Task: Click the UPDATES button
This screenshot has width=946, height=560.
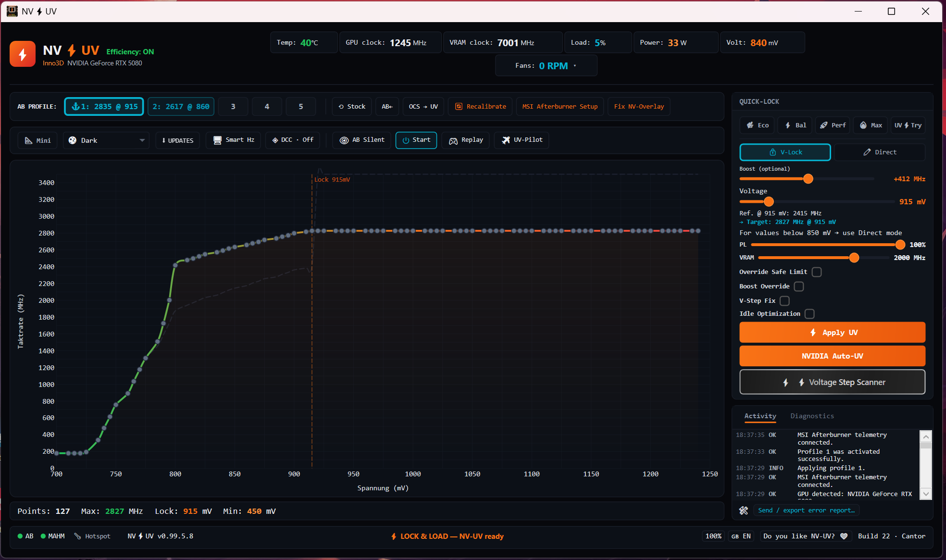Action: (x=177, y=140)
